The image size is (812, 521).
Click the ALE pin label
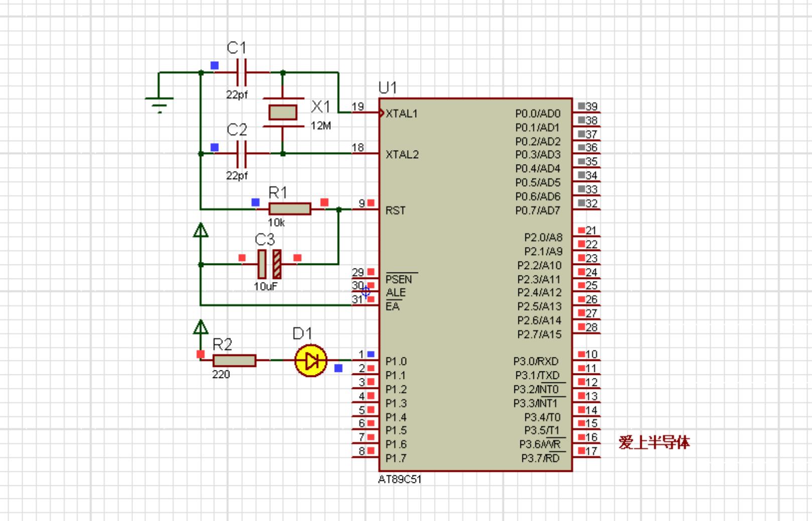point(396,293)
